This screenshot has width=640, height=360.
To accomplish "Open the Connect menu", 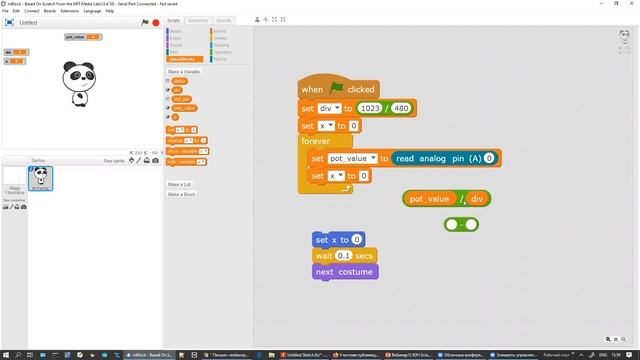I will pos(31,11).
